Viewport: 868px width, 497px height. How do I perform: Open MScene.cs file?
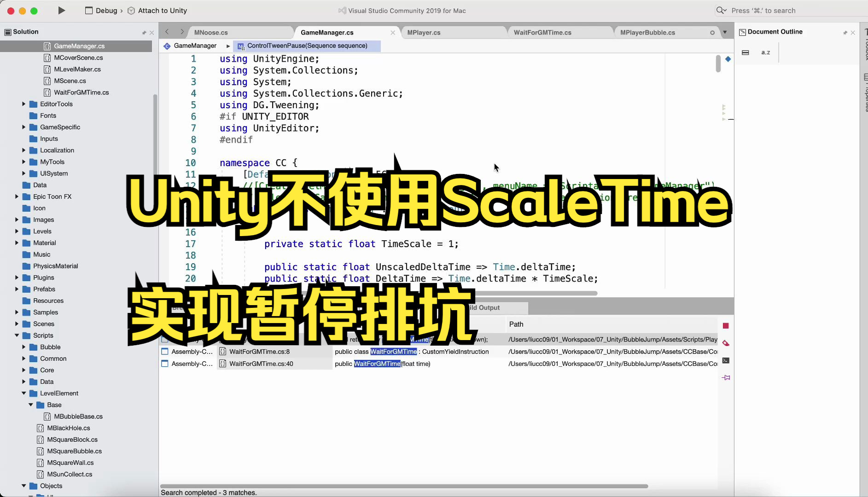click(x=70, y=81)
